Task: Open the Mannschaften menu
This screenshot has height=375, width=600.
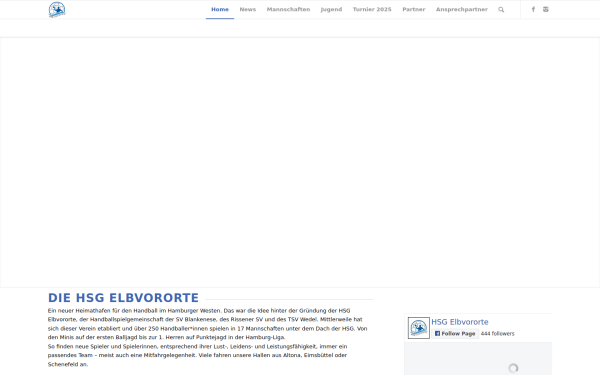Action: (x=288, y=9)
